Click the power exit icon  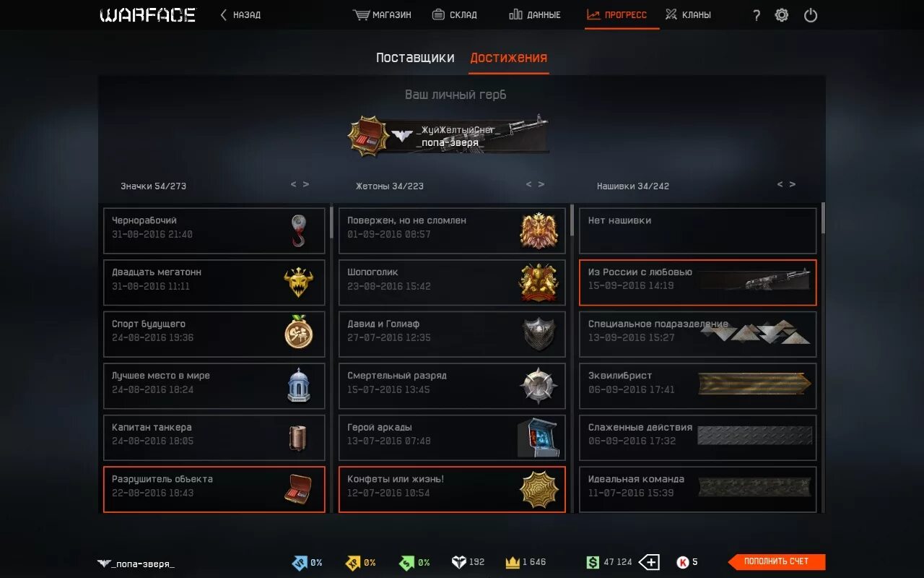point(811,15)
